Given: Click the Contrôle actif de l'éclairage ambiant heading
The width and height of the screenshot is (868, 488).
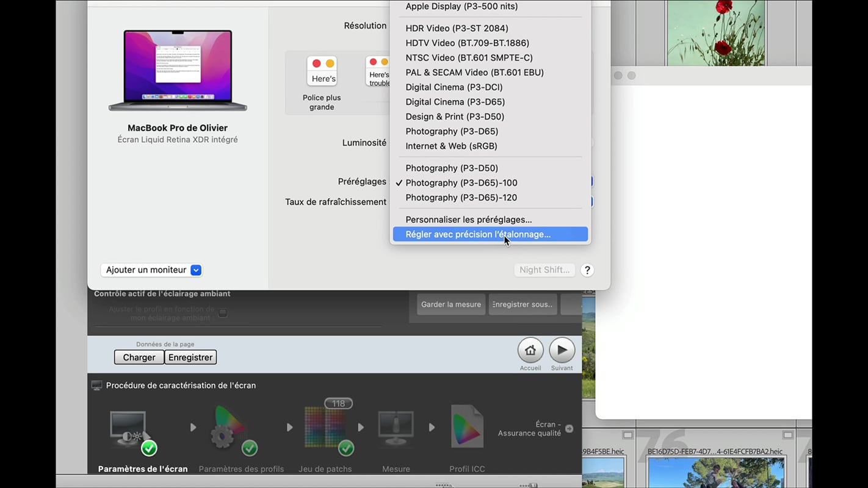Looking at the screenshot, I should point(162,293).
